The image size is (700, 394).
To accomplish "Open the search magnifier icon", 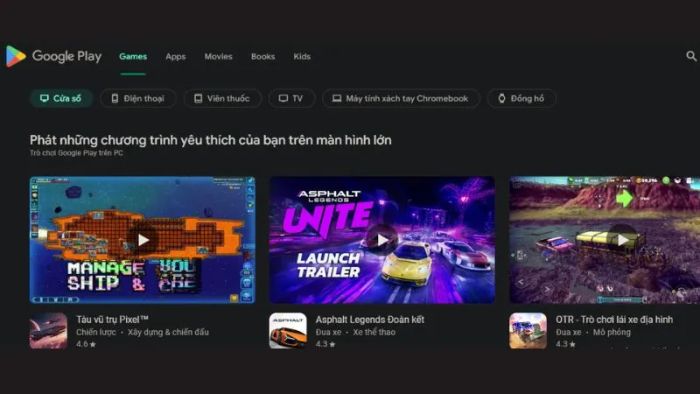I will pyautogui.click(x=691, y=56).
